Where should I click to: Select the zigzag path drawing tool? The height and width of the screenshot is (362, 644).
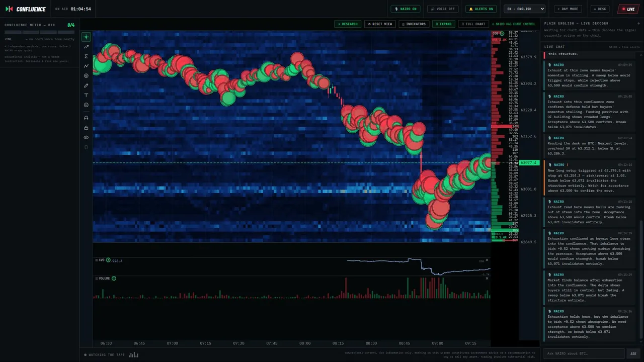click(86, 66)
